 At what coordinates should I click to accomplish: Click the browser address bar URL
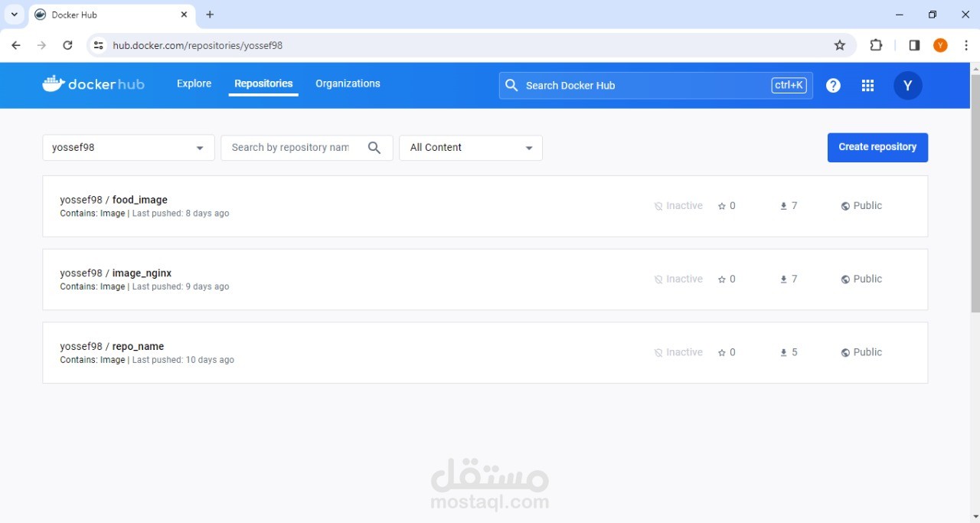(198, 45)
